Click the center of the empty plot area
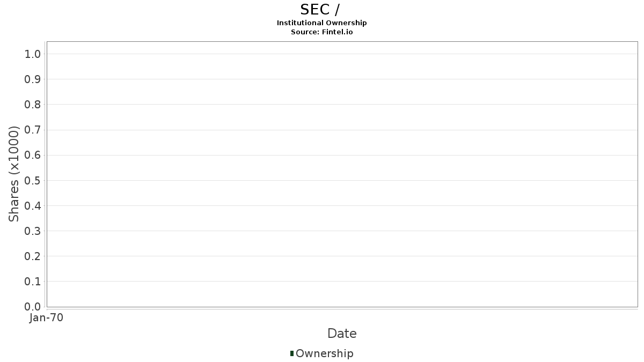 pos(342,174)
